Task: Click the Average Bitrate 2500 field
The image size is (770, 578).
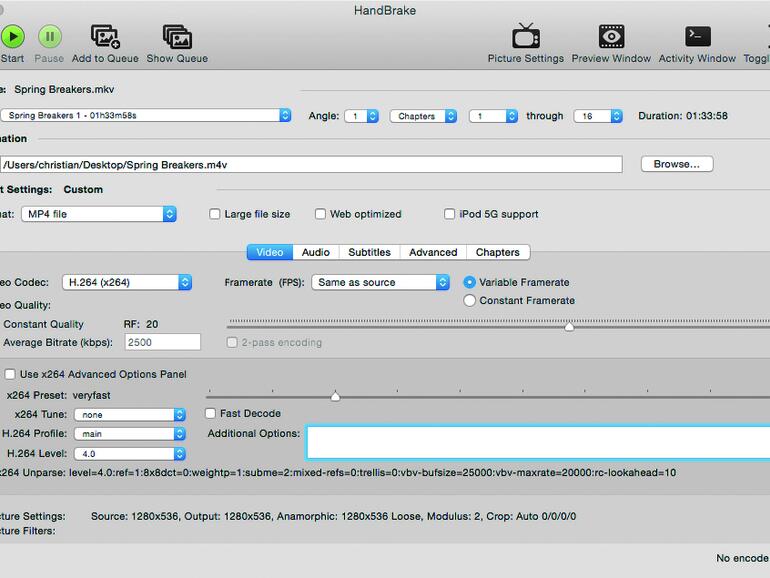Action: [x=163, y=342]
